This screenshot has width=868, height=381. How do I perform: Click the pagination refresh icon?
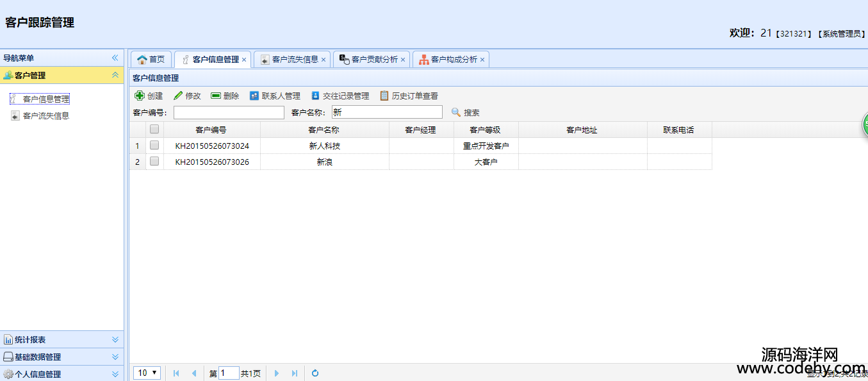coord(315,373)
